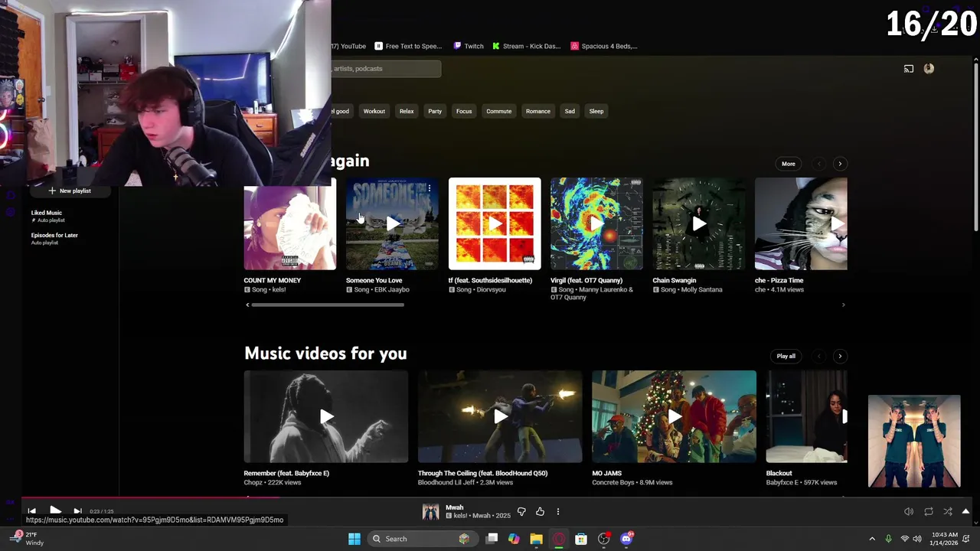Select the Romance mood chip
This screenshot has width=980, height=551.
(538, 111)
